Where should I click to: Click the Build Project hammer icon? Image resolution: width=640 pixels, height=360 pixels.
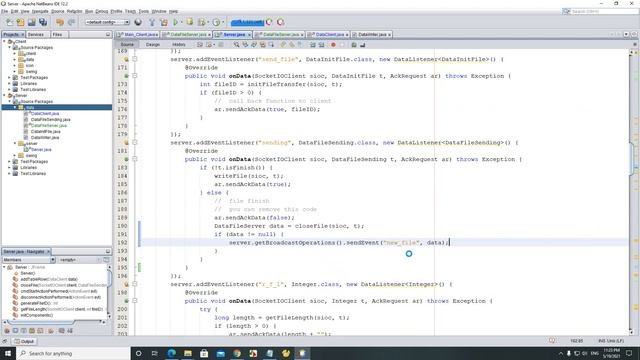tap(152, 22)
